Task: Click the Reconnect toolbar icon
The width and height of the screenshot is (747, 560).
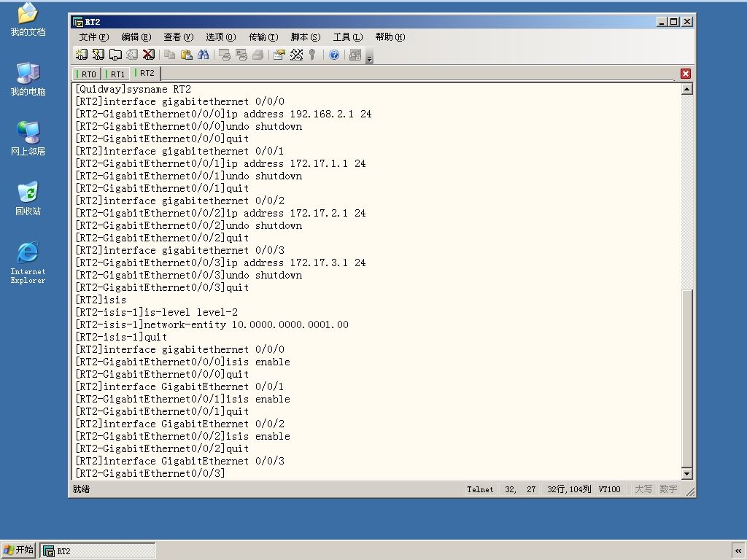Action: [x=132, y=55]
